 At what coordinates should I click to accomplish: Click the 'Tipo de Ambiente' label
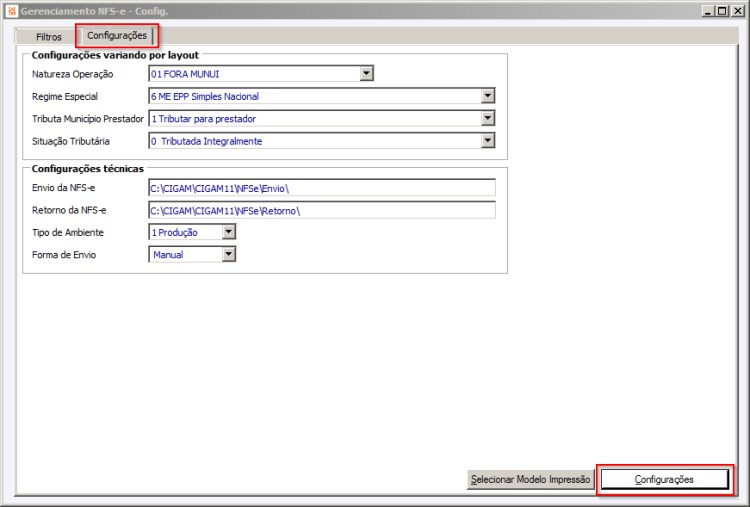pos(67,232)
